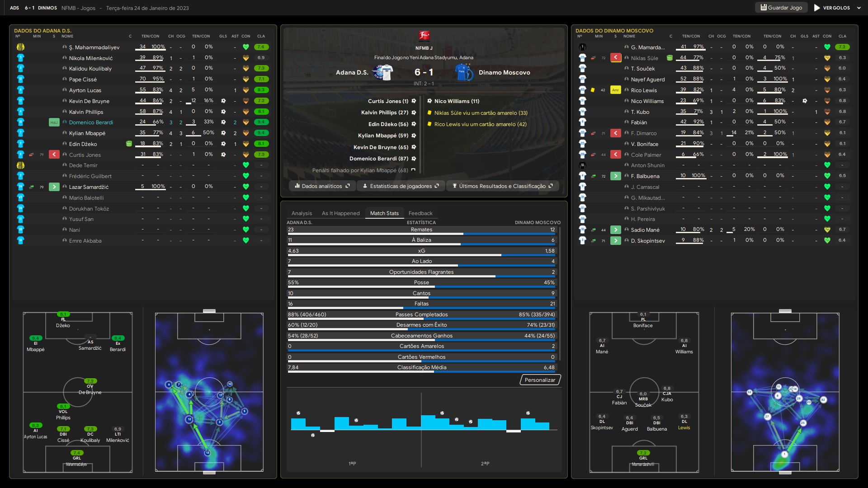Screen dimensions: 868x488
Task: Click Kylian Mbappé's name in the Adana table
Action: pyautogui.click(x=87, y=133)
